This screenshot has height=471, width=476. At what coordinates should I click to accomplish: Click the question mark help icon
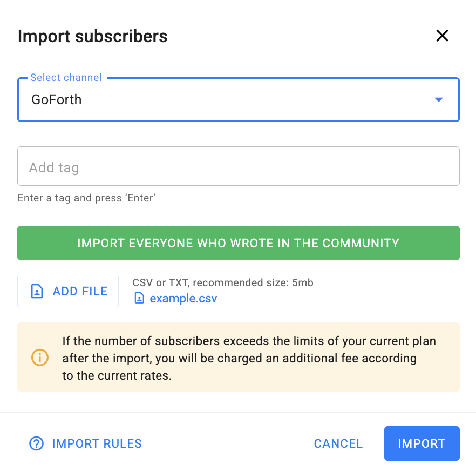[x=36, y=444]
